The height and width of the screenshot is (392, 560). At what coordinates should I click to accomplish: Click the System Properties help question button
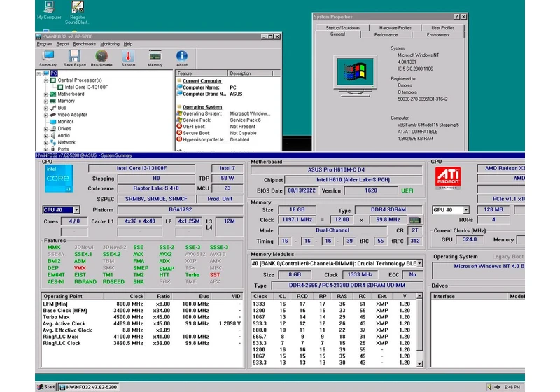(x=457, y=17)
